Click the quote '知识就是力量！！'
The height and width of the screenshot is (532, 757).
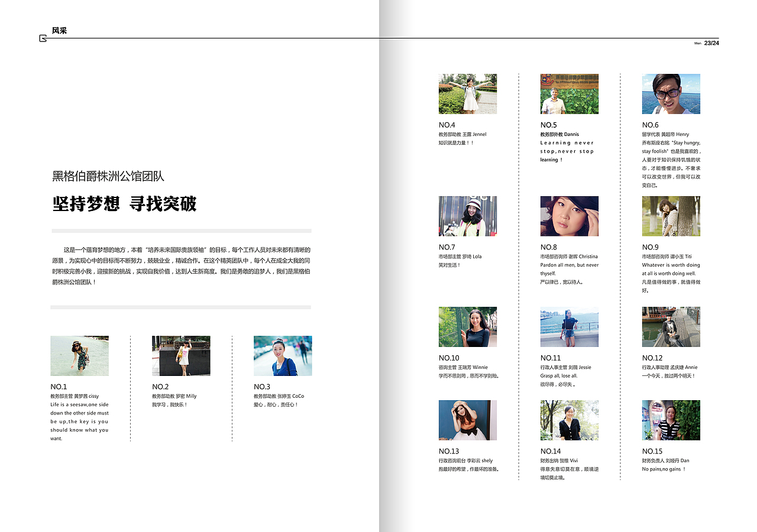coord(457,143)
